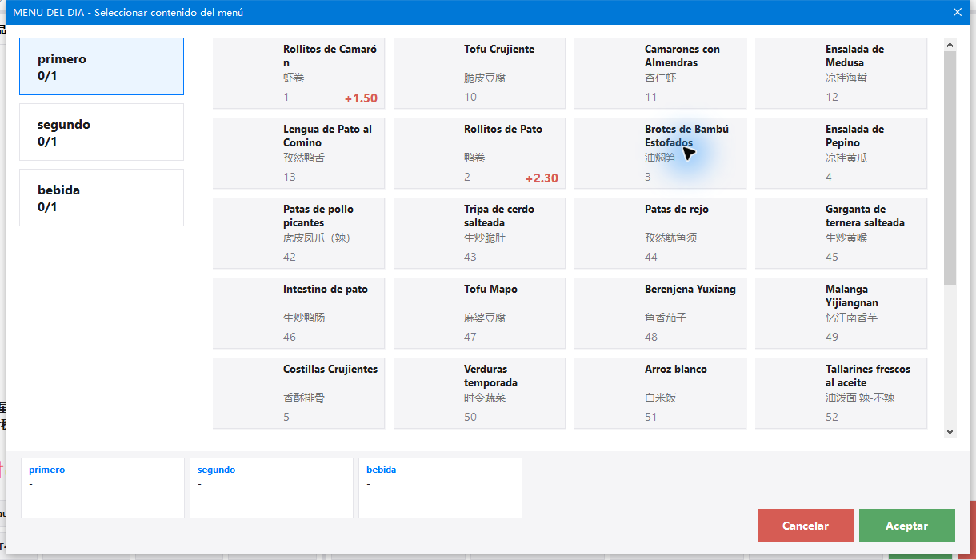This screenshot has height=560, width=976.
Task: Click the bebida summary box at bottom
Action: tap(440, 488)
